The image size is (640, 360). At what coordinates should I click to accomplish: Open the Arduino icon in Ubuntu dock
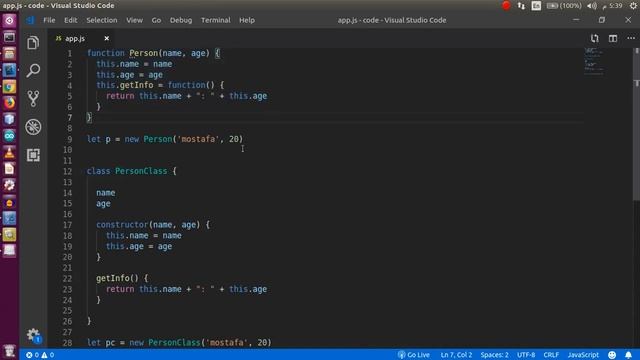pos(9,136)
